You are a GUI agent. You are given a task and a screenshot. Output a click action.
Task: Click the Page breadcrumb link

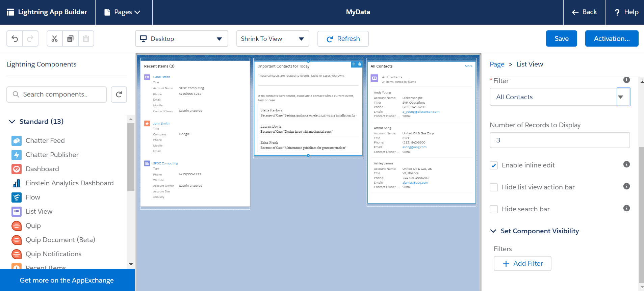497,64
